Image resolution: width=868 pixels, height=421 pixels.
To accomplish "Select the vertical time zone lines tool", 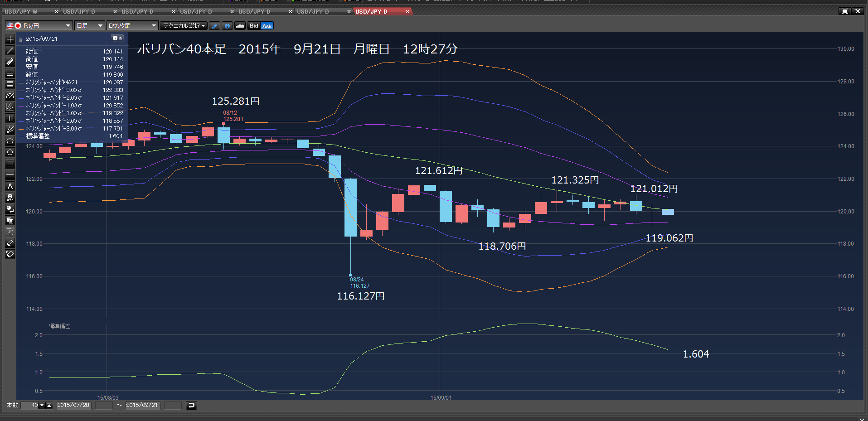I will 10,118.
